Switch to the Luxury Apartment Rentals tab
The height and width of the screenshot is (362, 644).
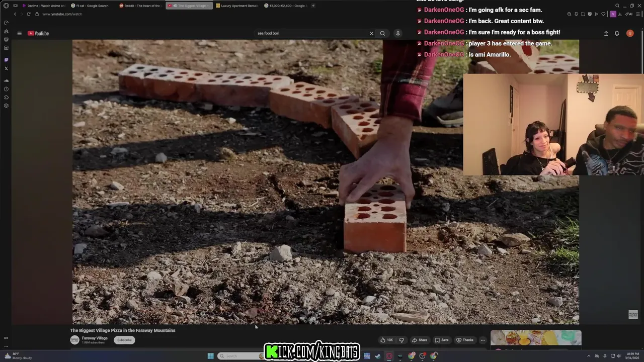237,6
